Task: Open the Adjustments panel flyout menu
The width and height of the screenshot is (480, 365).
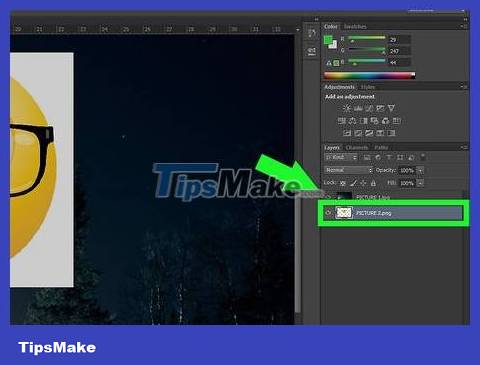Action: tap(464, 86)
